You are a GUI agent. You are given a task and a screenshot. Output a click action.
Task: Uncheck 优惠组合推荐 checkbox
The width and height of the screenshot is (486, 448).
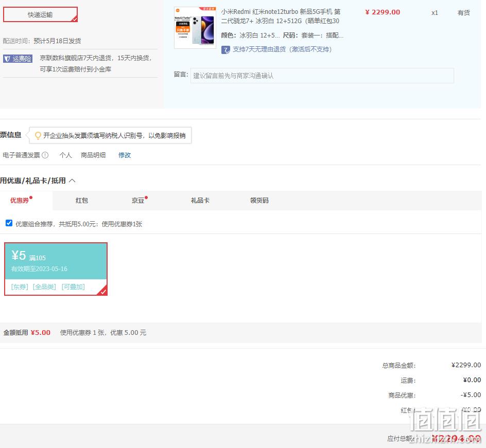pyautogui.click(x=9, y=223)
